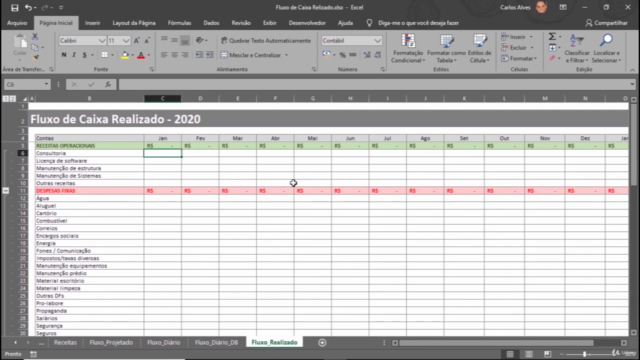Viewport: 640px width, 360px height.
Task: Open the Calibri font name dropdown
Action: (102, 40)
